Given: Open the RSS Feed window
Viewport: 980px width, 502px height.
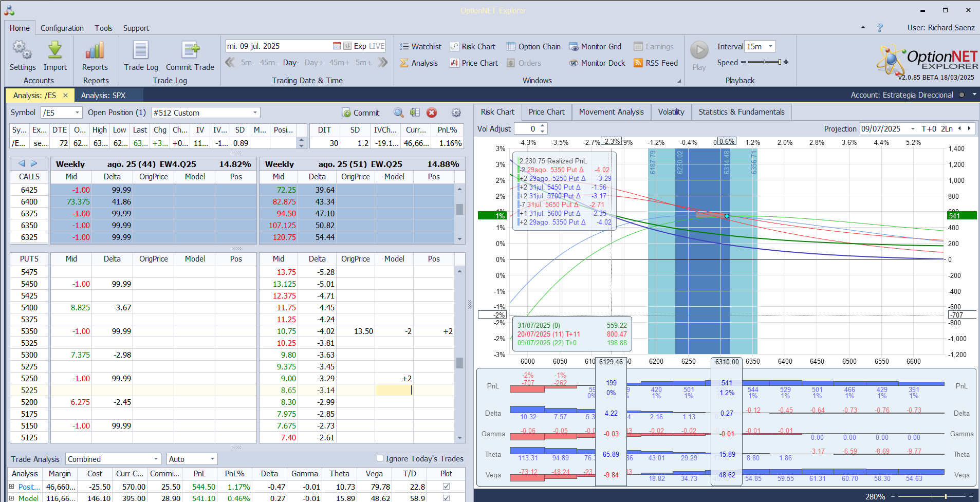Looking at the screenshot, I should point(656,63).
